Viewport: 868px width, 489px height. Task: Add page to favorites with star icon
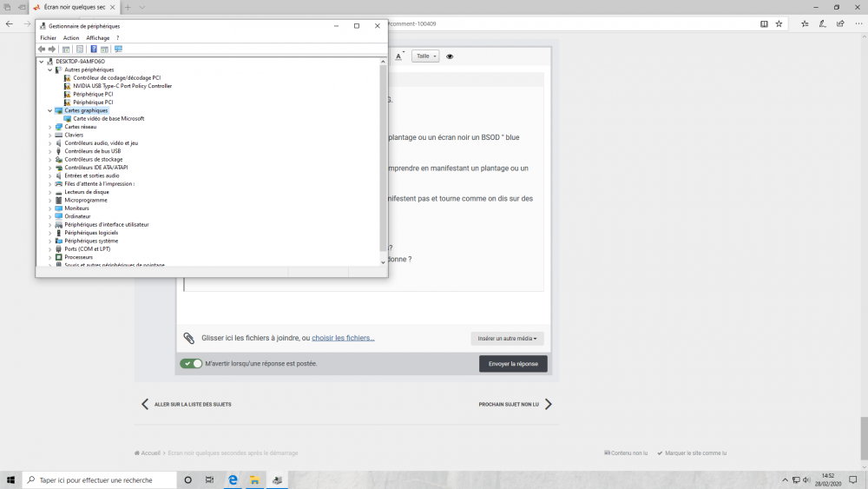[x=779, y=23]
